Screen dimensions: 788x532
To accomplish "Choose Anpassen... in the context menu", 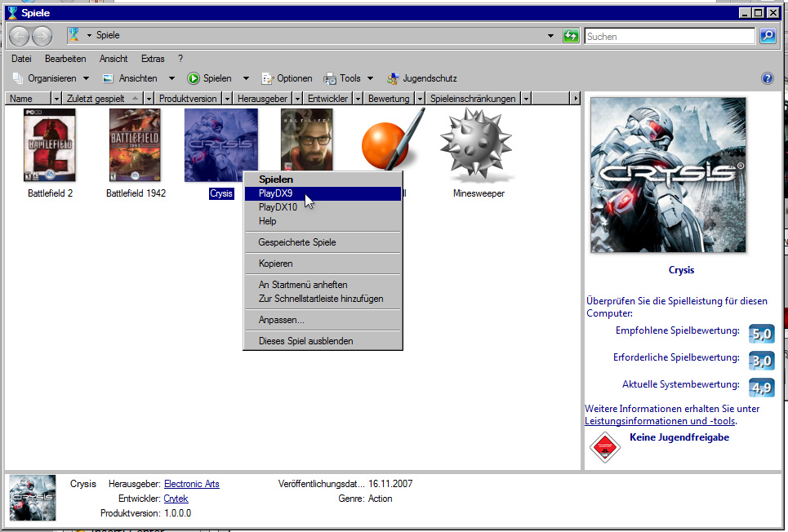I will point(323,320).
